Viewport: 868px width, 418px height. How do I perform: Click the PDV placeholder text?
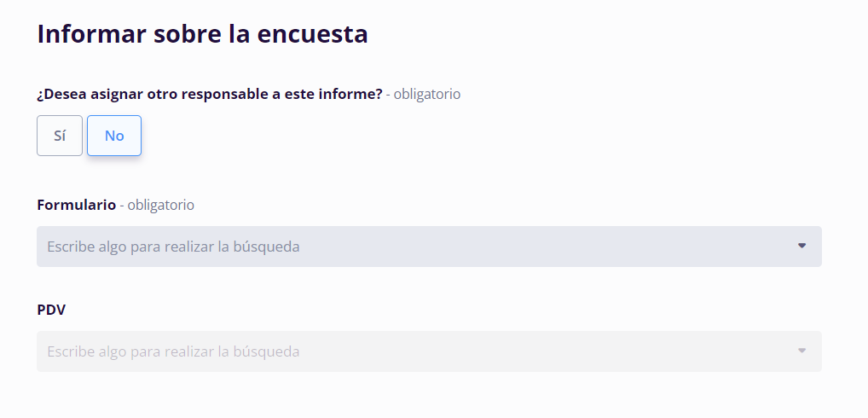173,351
